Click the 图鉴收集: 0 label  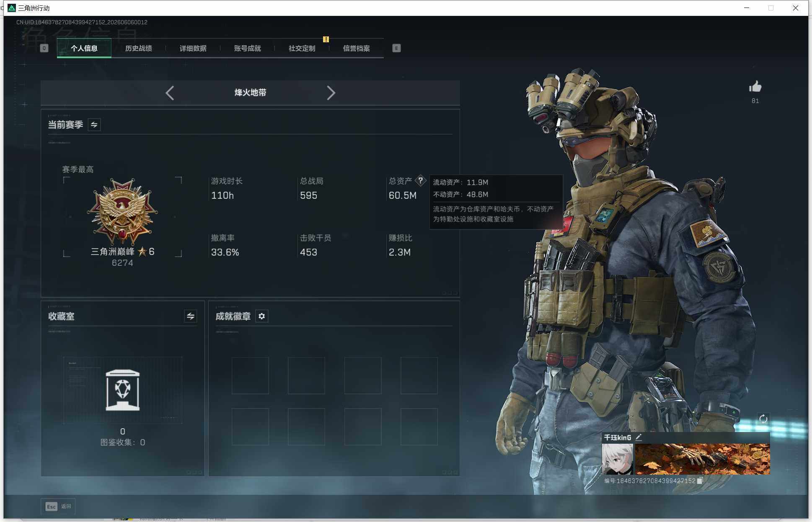(123, 442)
